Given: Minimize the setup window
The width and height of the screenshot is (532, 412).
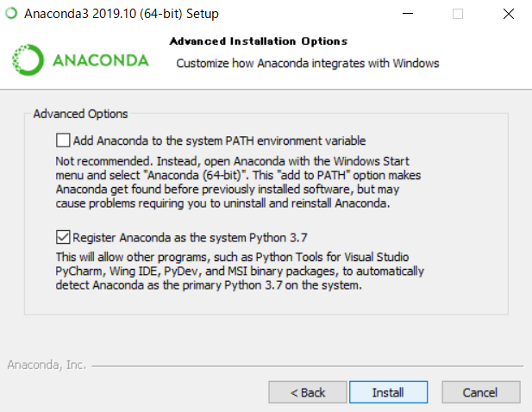Looking at the screenshot, I should point(409,14).
